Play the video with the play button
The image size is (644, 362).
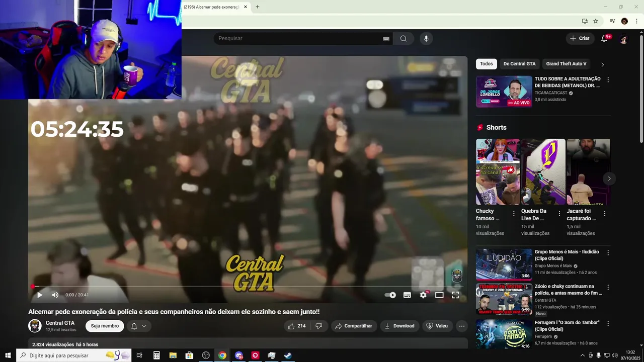click(x=40, y=295)
